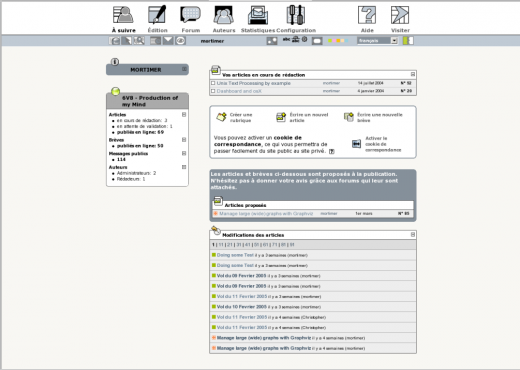Open the Statistiques section
The height and width of the screenshot is (370, 520).
258,19
